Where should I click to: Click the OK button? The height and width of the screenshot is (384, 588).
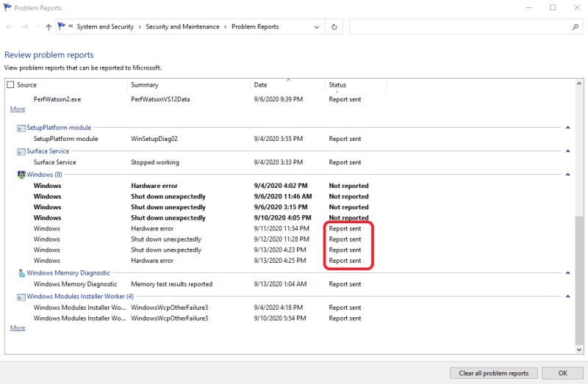(x=563, y=373)
